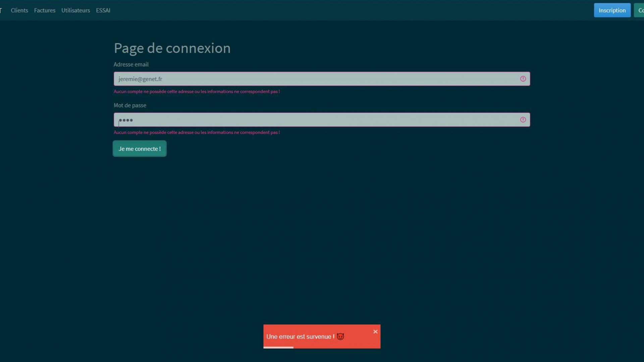Image resolution: width=644 pixels, height=362 pixels.
Task: Click the 'Mot de passe' label
Action: 130,105
